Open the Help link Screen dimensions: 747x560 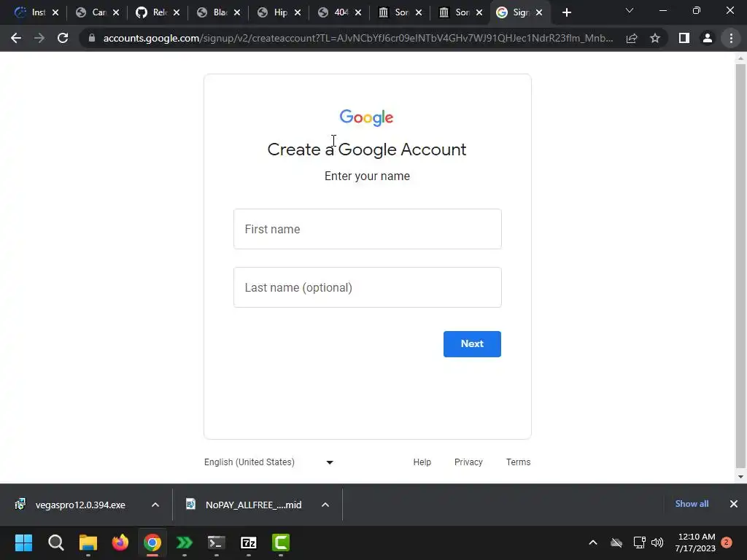(x=422, y=462)
